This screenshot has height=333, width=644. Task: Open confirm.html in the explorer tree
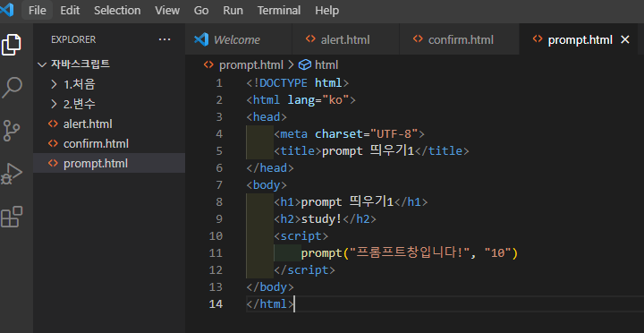tap(109, 143)
